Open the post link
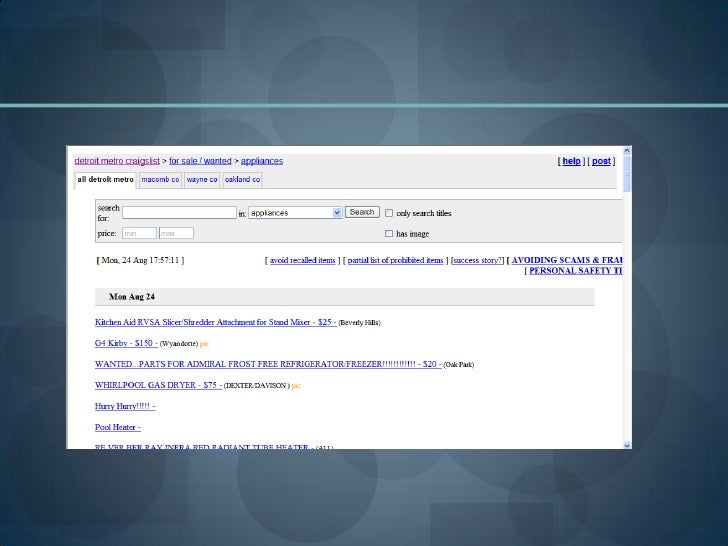The width and height of the screenshot is (728, 546). (x=601, y=161)
